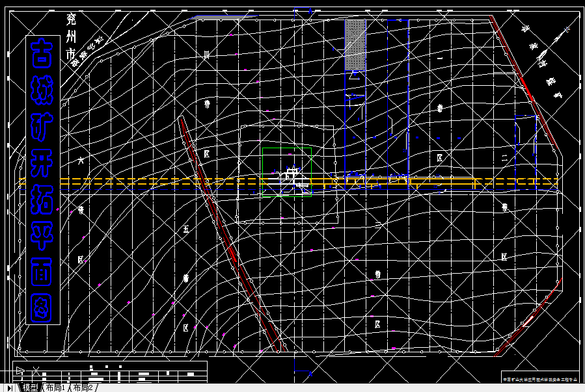Click the jump-to-last-tab arrow button
The image size is (585, 392).
10,388
